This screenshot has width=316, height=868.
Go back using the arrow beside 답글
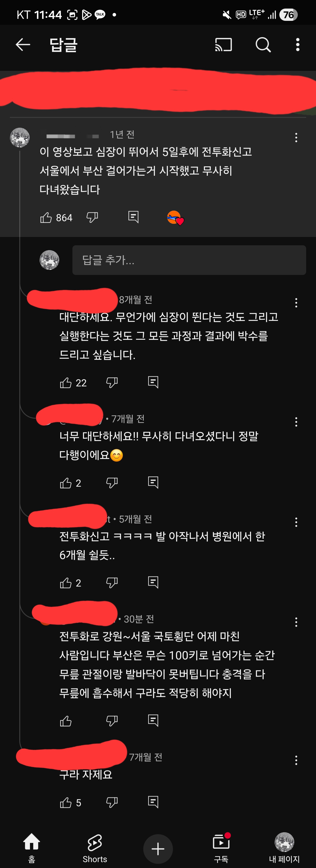[23, 45]
